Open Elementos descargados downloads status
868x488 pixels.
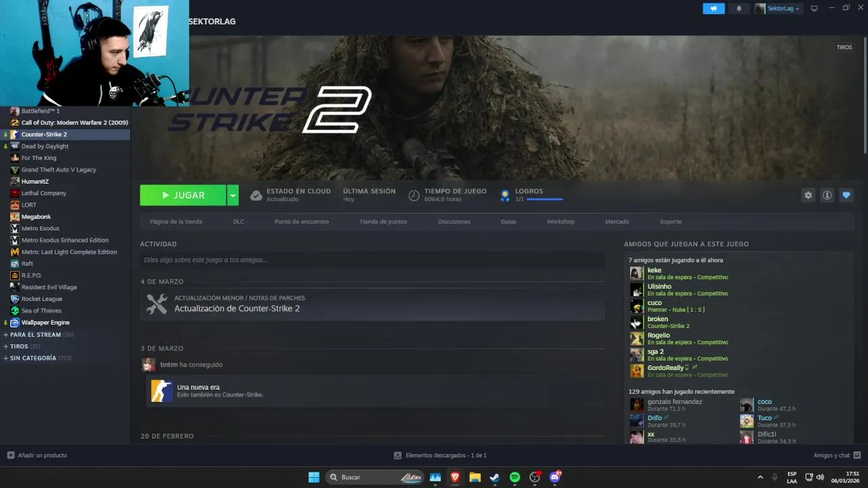coord(440,455)
